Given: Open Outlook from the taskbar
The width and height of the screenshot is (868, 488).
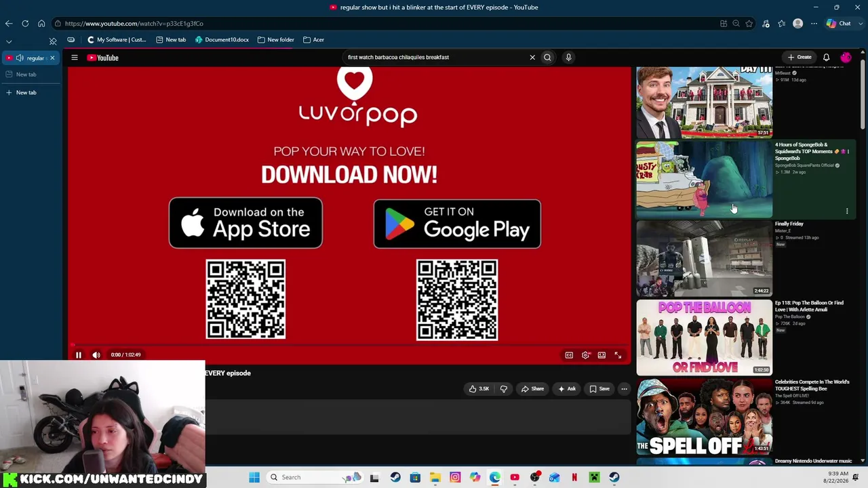Looking at the screenshot, I should click(554, 477).
